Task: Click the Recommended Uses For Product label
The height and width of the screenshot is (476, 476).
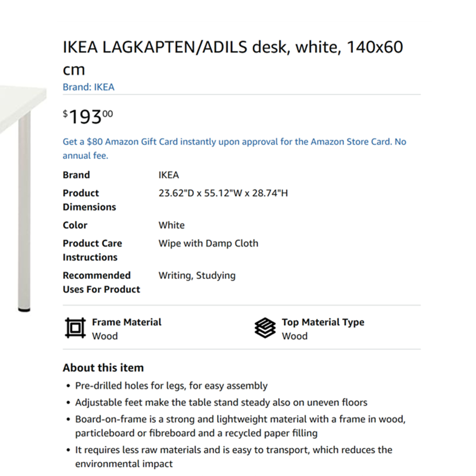Action: tap(101, 282)
